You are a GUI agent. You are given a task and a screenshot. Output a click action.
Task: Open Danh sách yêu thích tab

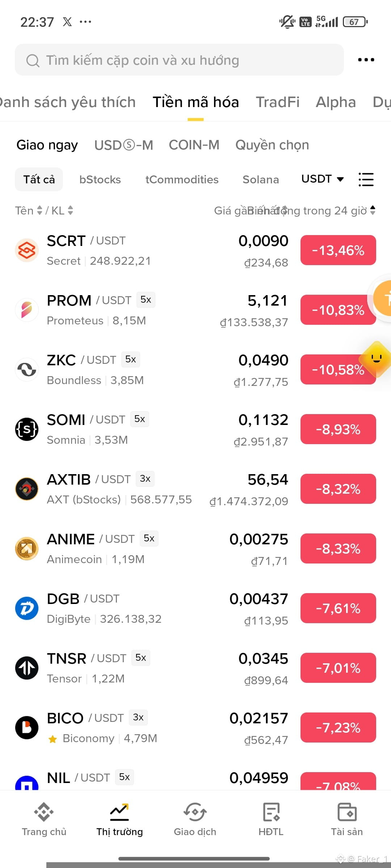coord(67,102)
